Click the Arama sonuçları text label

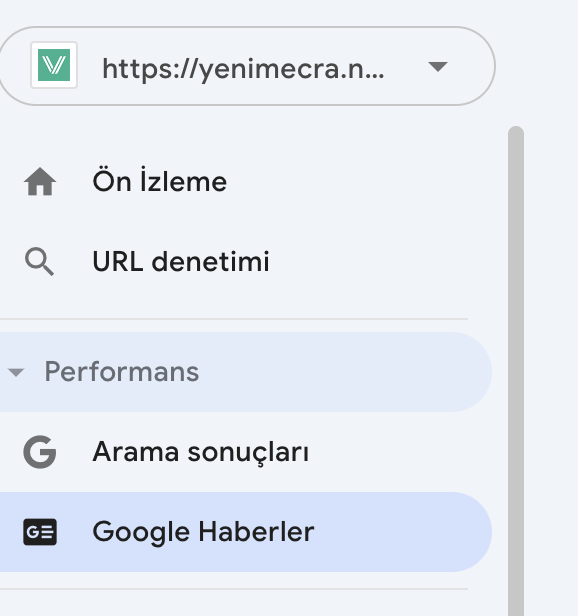201,452
